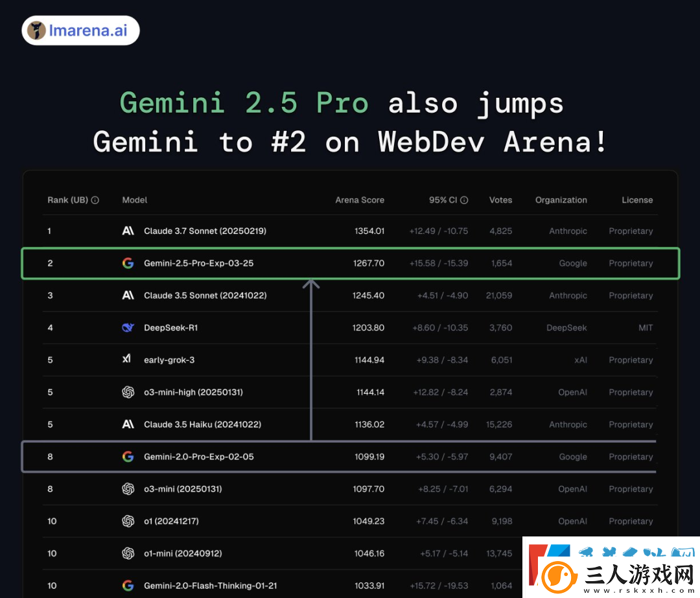Click the License column header
Viewport: 700px width, 598px height.
point(637,200)
